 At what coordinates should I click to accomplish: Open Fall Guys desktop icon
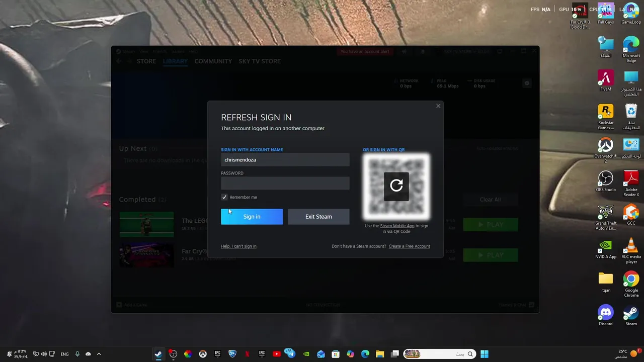tap(606, 15)
